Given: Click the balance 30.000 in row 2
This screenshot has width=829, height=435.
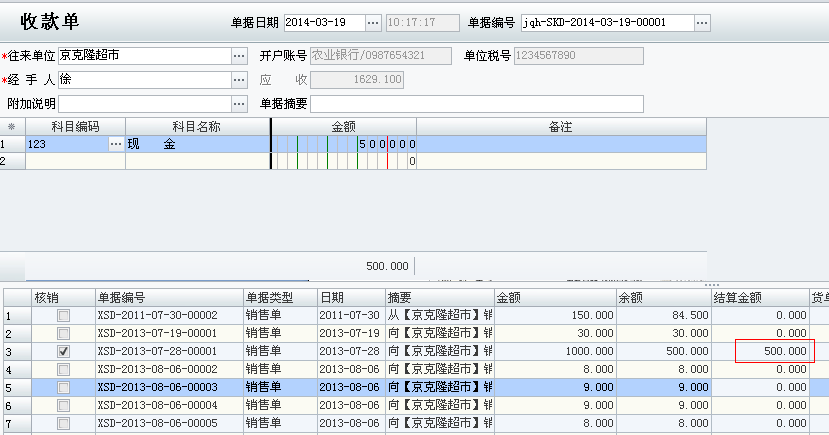Looking at the screenshot, I should pyautogui.click(x=664, y=334).
